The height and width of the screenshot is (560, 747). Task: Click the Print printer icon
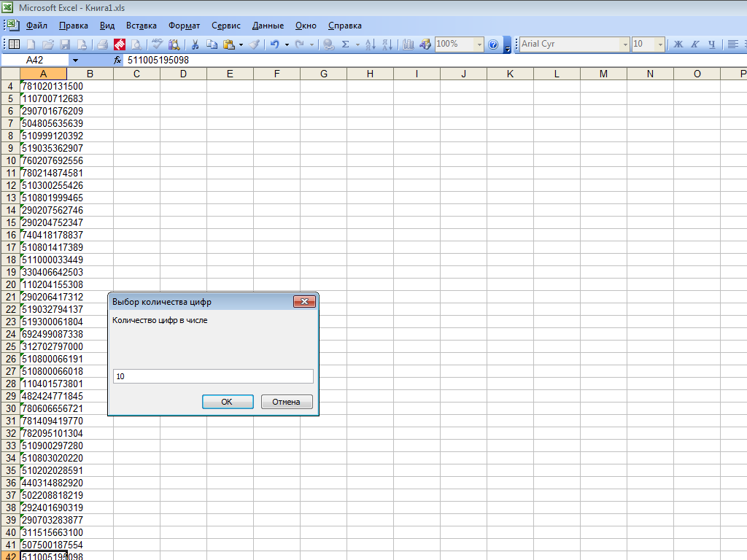[x=102, y=44]
